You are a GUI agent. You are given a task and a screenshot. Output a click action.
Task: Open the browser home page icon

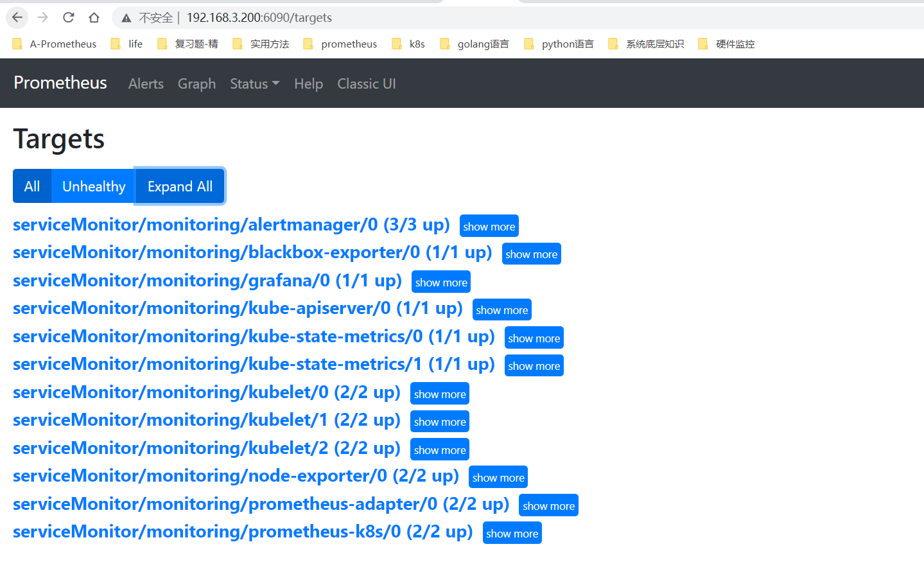point(94,17)
